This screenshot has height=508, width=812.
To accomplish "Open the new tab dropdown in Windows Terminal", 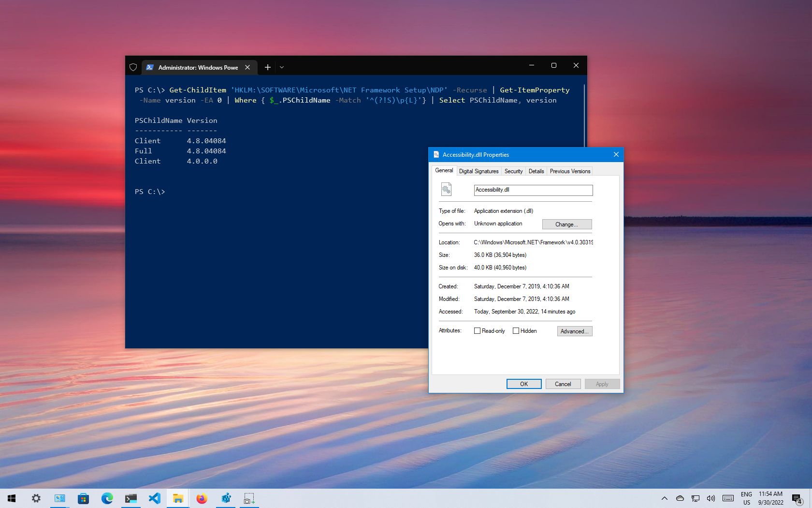I will pos(282,67).
